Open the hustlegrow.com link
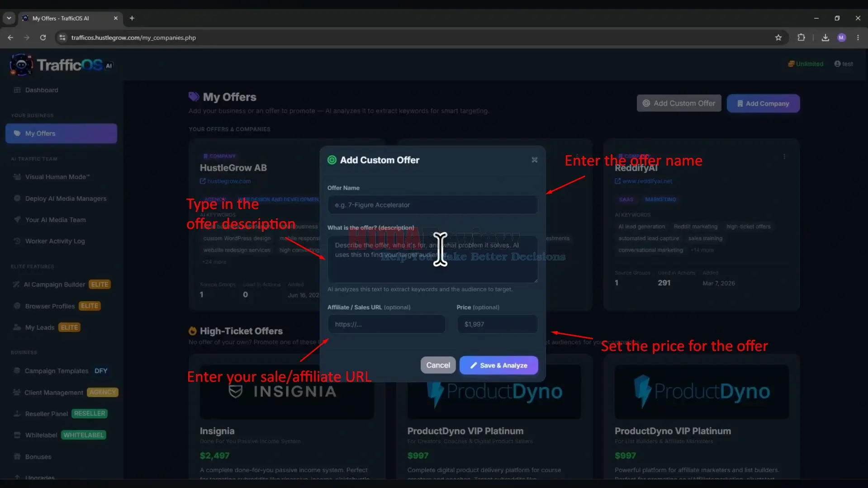The width and height of the screenshot is (868, 488). click(x=225, y=181)
